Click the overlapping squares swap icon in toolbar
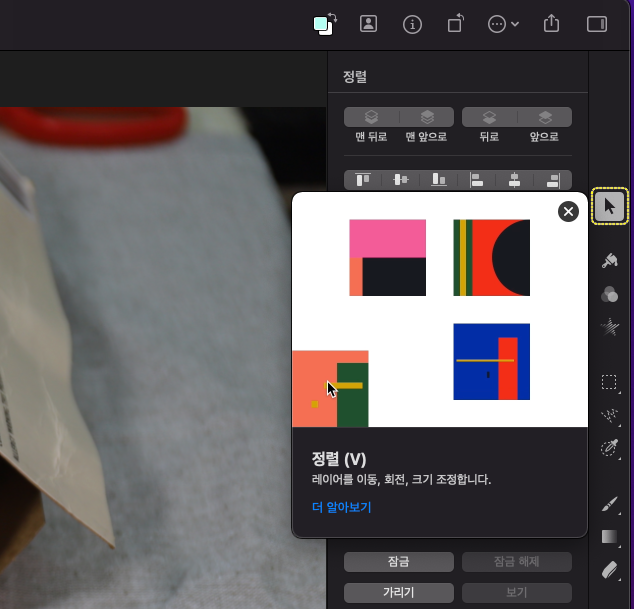Viewport: 634px width, 609px height. coord(325,24)
